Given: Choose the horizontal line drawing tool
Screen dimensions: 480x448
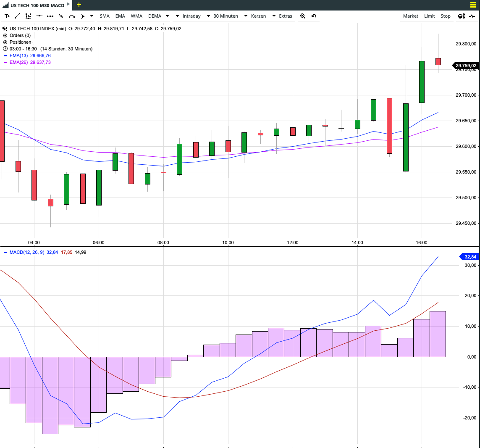Looking at the screenshot, I should [39, 16].
